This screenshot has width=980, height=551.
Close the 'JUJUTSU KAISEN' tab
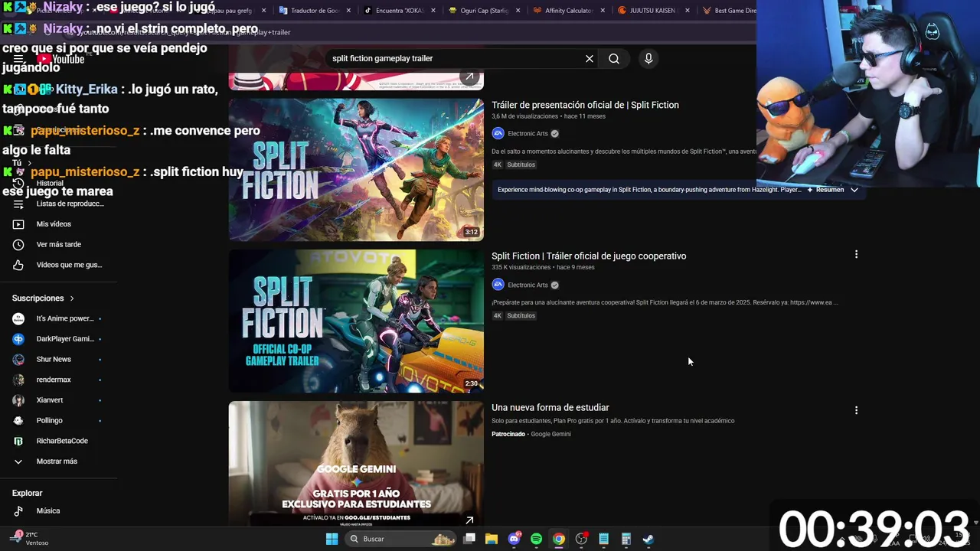[687, 11]
